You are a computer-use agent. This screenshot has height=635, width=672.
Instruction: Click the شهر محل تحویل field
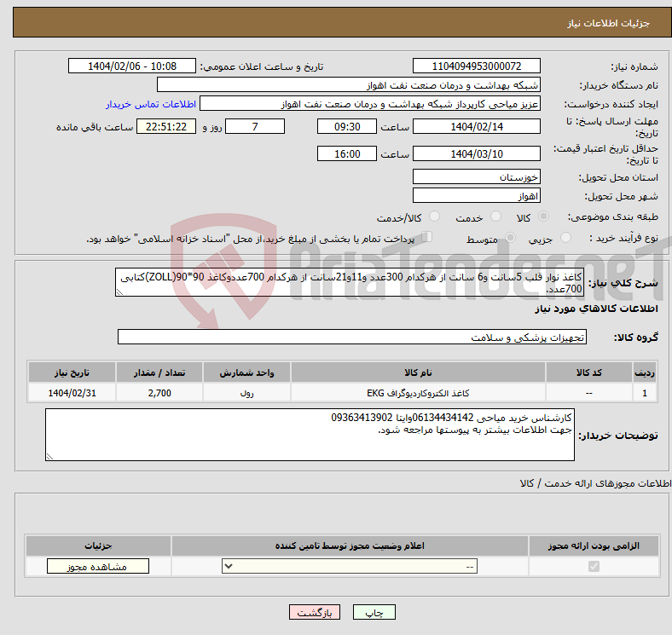[x=476, y=195]
